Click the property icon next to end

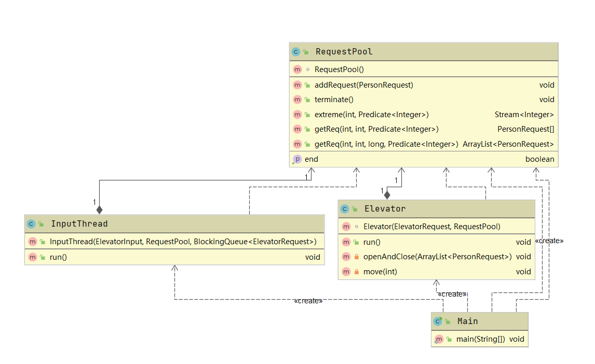click(297, 160)
